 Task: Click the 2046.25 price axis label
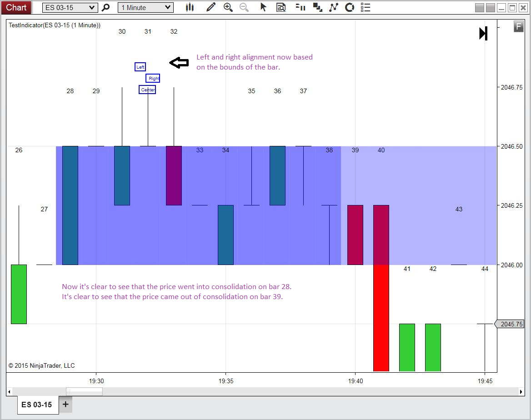tap(512, 205)
